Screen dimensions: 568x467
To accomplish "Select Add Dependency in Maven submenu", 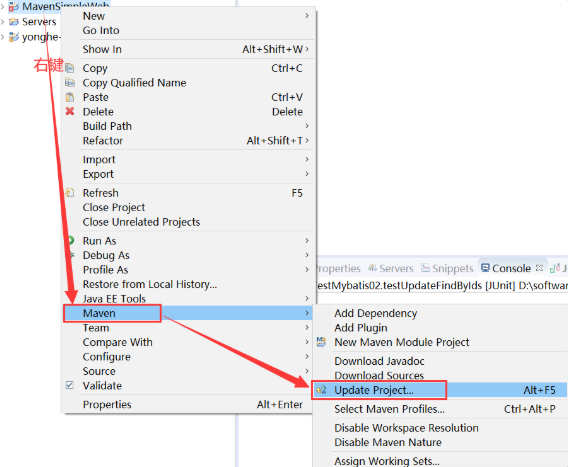I will pyautogui.click(x=376, y=313).
